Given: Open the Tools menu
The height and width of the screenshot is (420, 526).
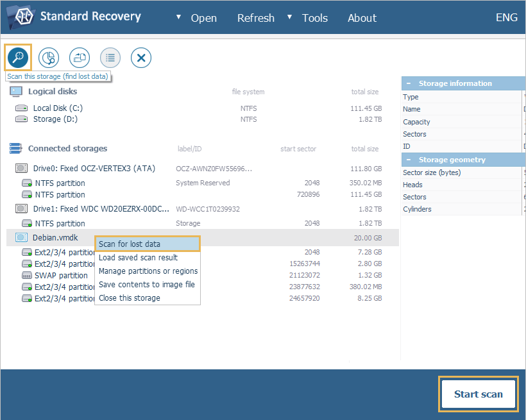Looking at the screenshot, I should click(314, 18).
